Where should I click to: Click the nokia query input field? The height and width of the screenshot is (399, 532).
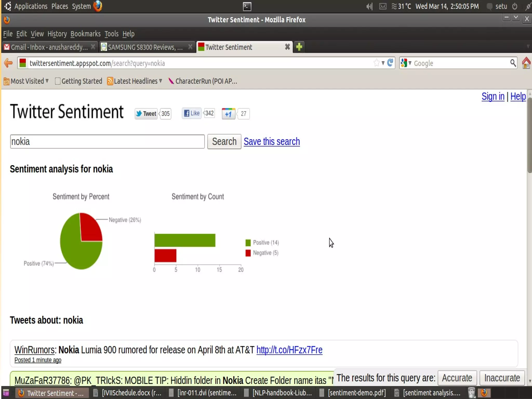pyautogui.click(x=107, y=142)
